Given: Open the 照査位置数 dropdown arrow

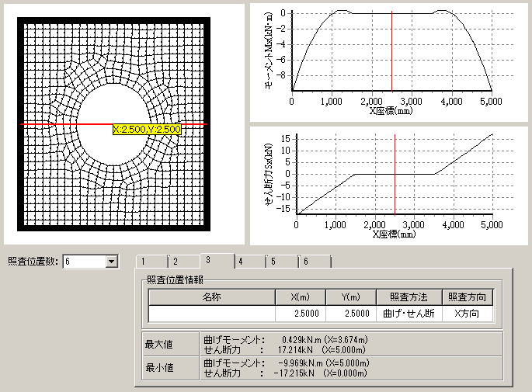Looking at the screenshot, I should pos(111,262).
